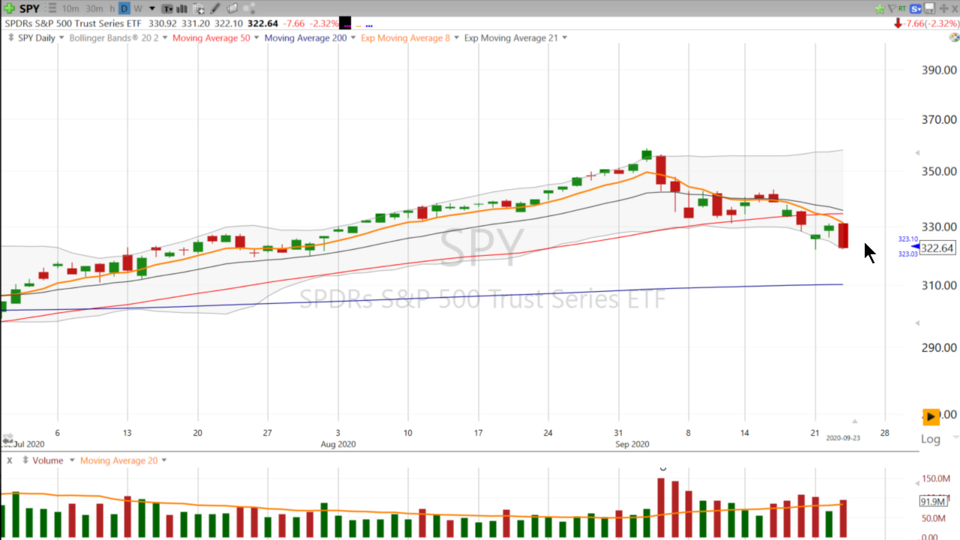This screenshot has width=960, height=540.
Task: Click the last price 322.64 in the header
Action: click(263, 23)
